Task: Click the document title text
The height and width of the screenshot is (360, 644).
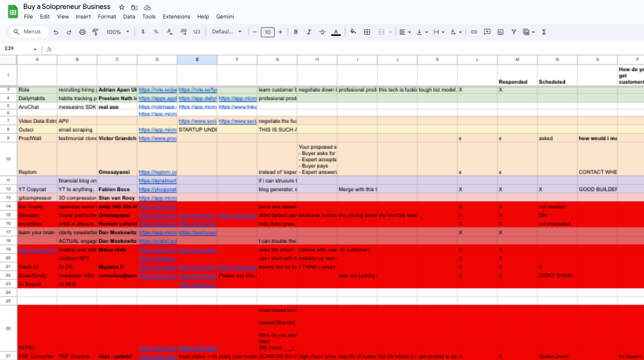Action: (67, 7)
